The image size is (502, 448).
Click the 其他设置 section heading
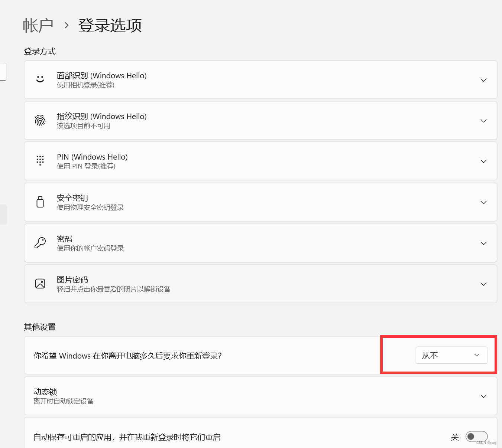pos(40,327)
